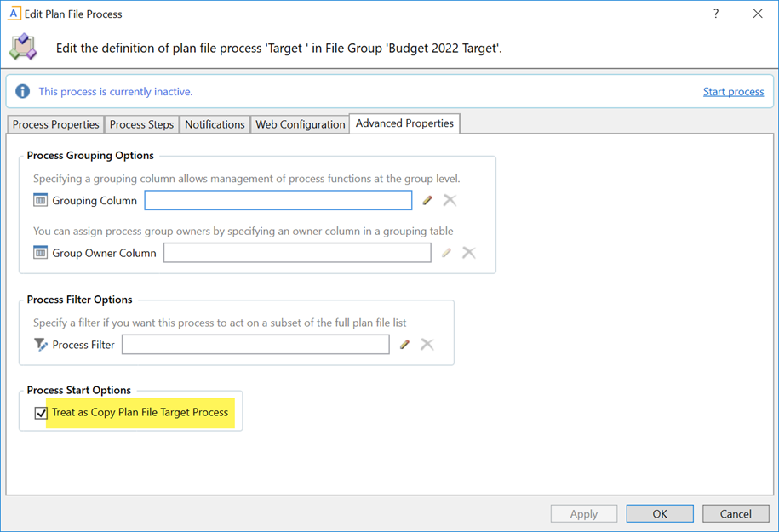779x532 pixels.
Task: Click the Process Filter funnel icon
Action: (41, 345)
